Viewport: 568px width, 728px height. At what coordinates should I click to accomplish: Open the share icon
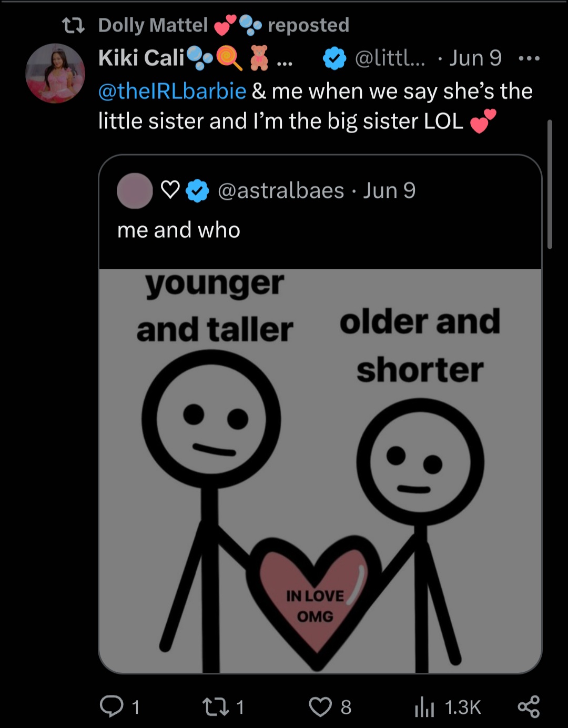tap(529, 706)
